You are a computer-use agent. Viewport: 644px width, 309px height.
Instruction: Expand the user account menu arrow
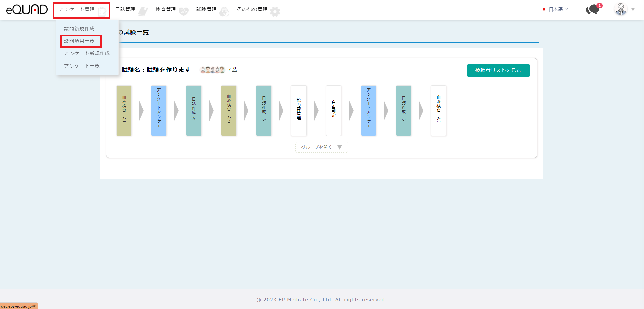tap(633, 9)
